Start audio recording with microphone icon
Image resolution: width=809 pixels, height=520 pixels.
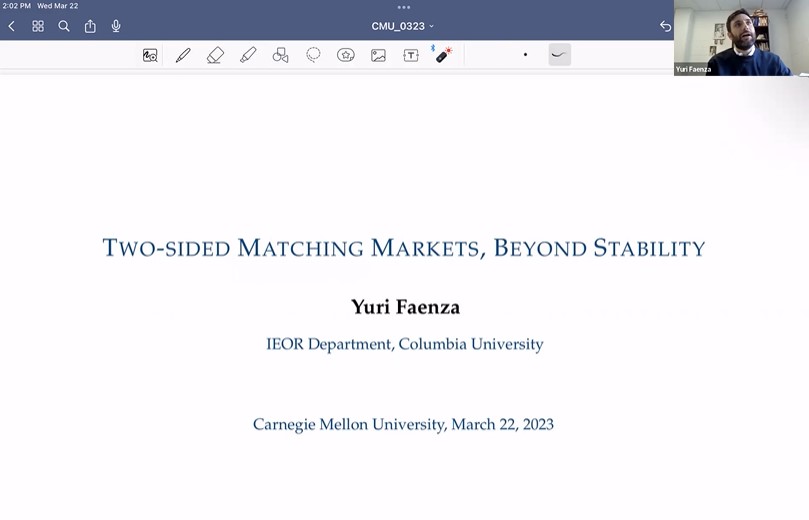coord(116,26)
